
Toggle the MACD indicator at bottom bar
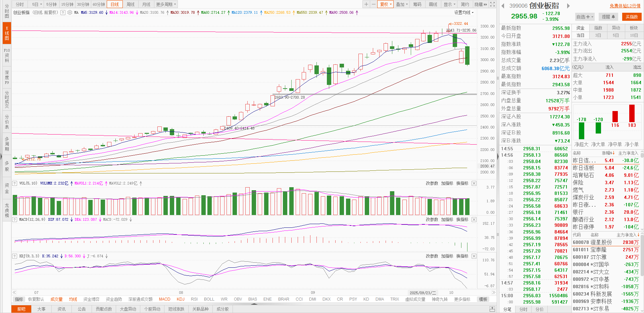164,299
